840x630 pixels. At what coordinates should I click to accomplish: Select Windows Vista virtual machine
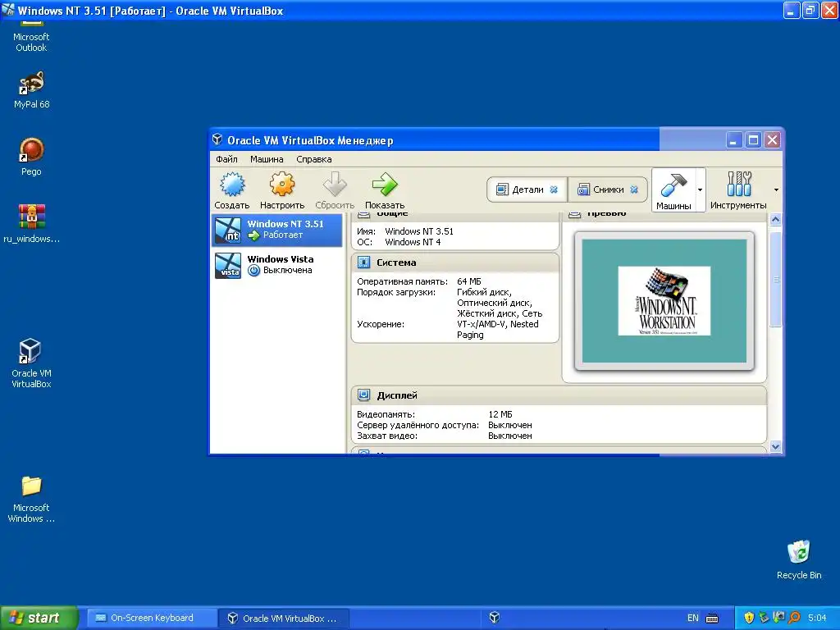[x=277, y=265]
